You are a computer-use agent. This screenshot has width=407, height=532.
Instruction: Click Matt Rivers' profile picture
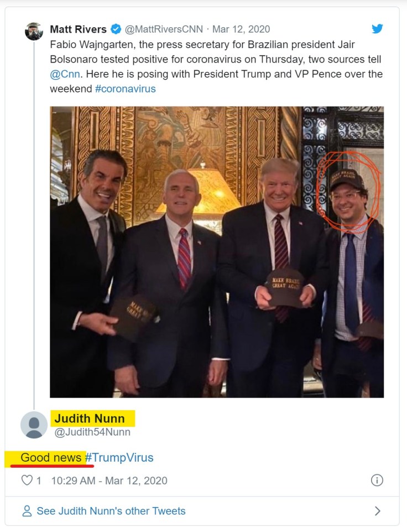34,32
